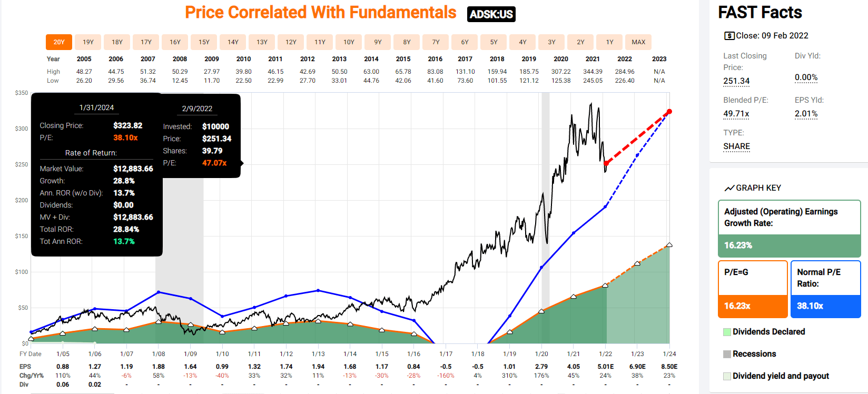Click the EPS Yld 2.01% value

click(806, 114)
